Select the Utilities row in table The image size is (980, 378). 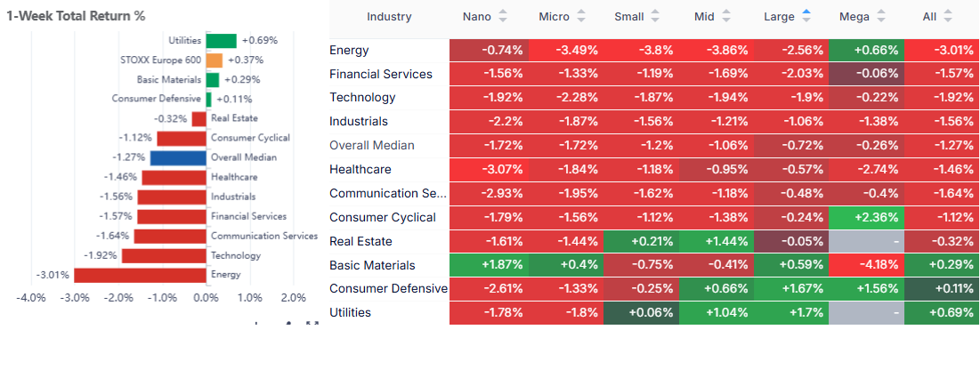(x=350, y=312)
